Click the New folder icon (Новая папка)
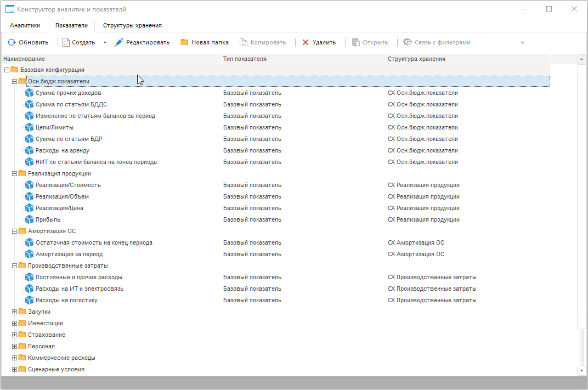Viewport: 588px width, 390px height. click(184, 42)
